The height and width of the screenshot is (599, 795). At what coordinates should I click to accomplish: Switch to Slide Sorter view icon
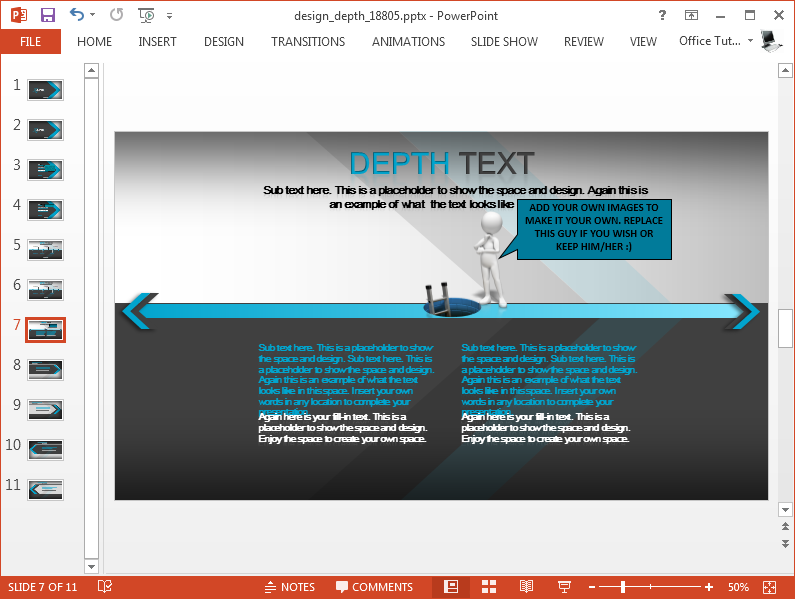(x=488, y=587)
